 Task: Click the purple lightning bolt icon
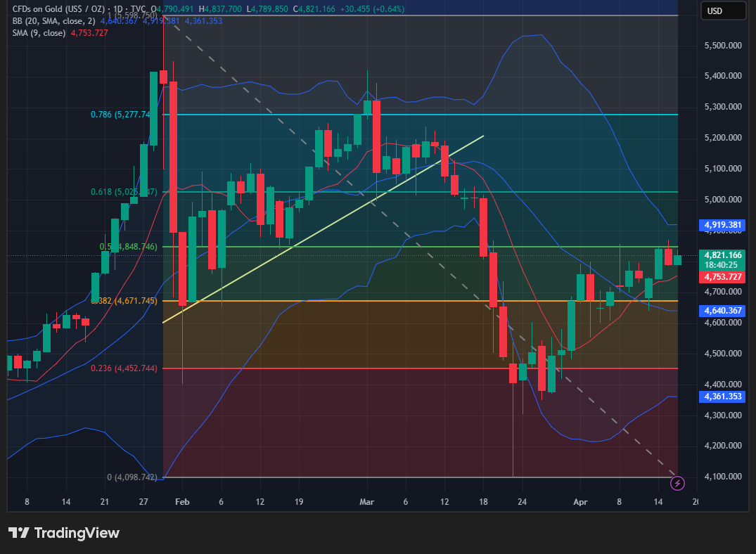point(677,483)
